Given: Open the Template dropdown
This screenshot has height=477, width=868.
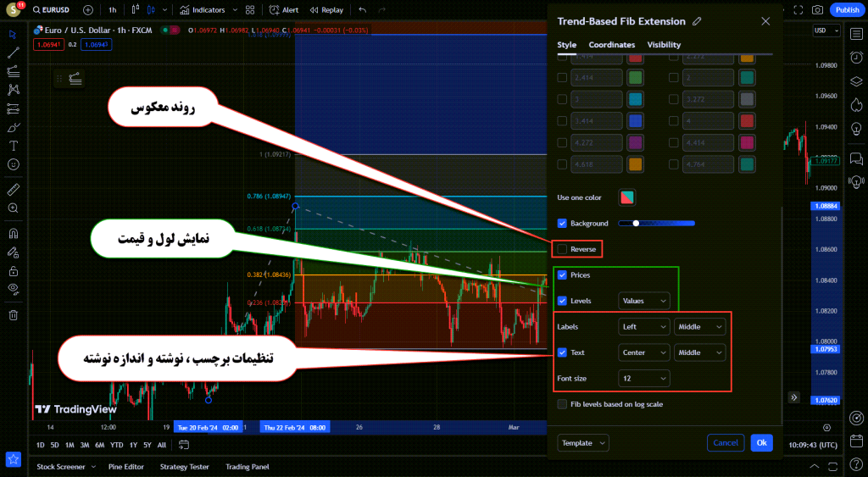Looking at the screenshot, I should tap(583, 443).
